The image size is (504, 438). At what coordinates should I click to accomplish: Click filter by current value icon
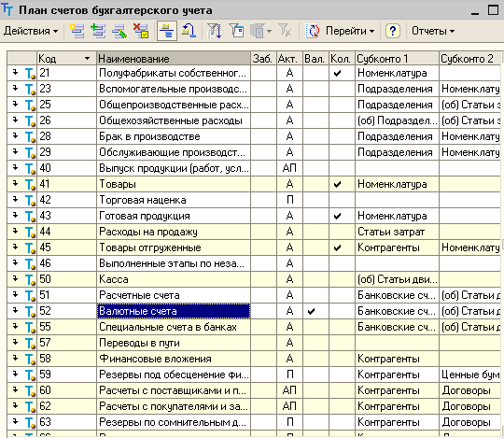(236, 31)
